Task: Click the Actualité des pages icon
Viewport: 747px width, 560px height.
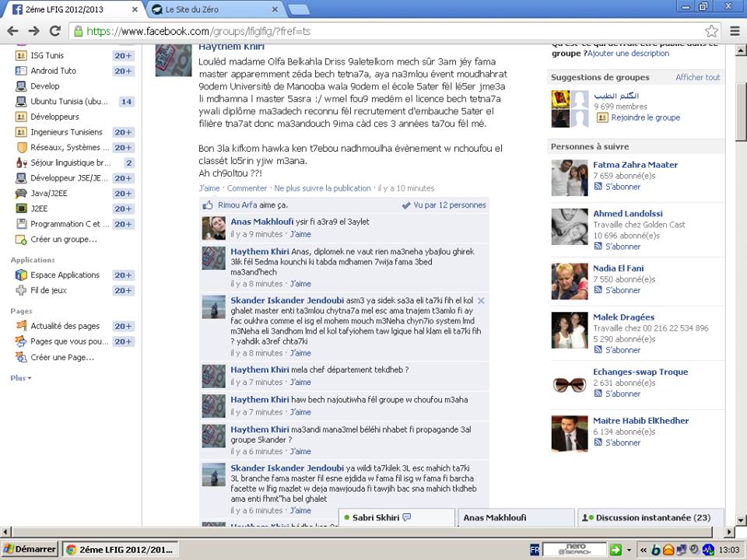Action: click(21, 326)
